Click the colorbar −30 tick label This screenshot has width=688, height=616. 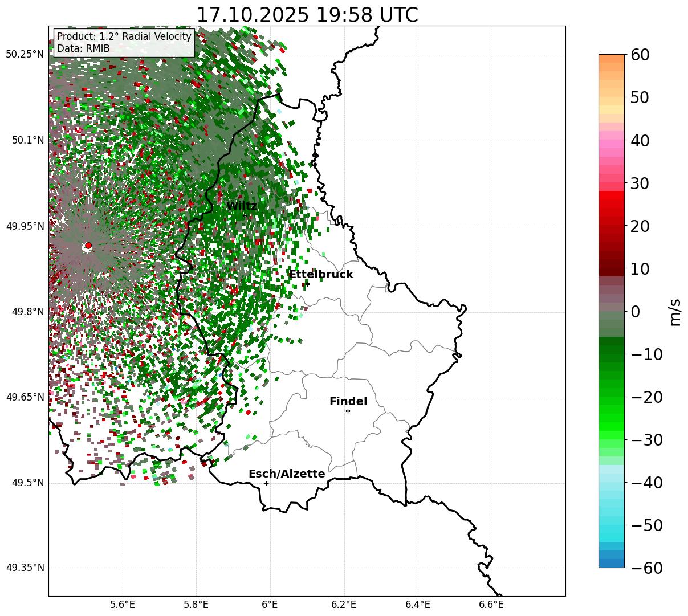[646, 440]
